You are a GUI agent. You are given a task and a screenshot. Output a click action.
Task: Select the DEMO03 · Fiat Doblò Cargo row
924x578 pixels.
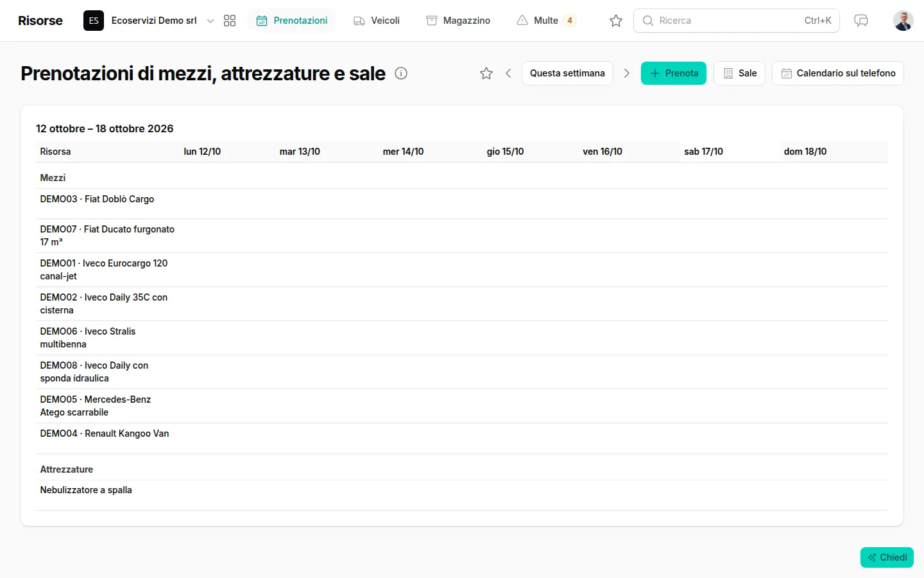pos(462,204)
